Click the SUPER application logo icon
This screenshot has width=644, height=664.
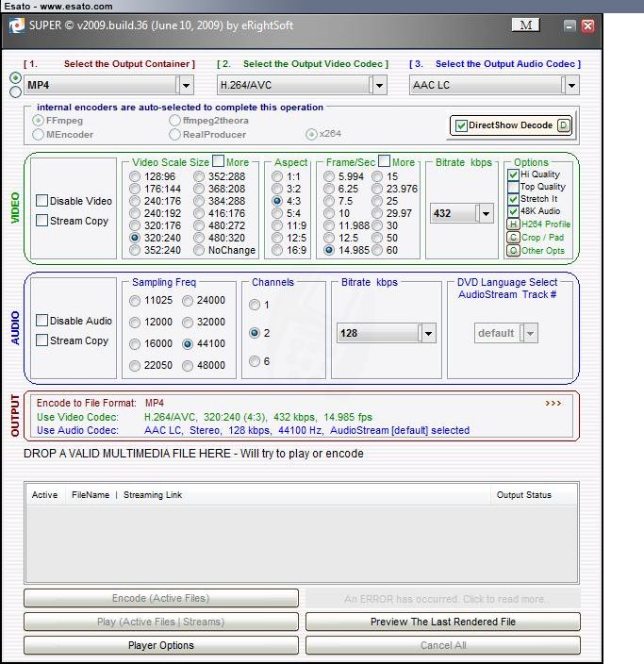(x=16, y=25)
